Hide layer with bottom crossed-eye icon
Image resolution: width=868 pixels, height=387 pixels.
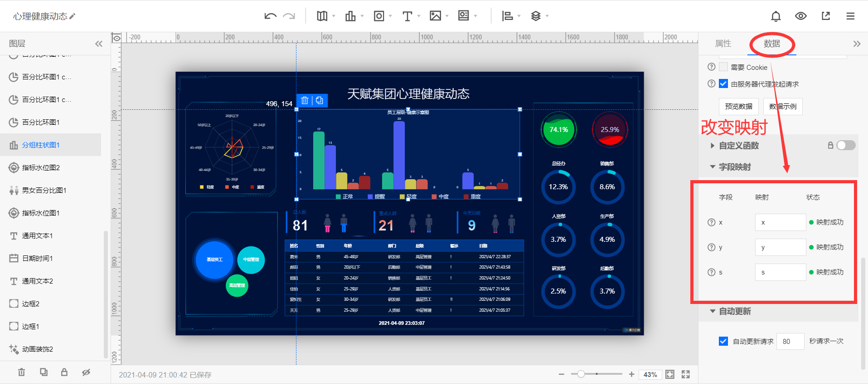tap(86, 372)
